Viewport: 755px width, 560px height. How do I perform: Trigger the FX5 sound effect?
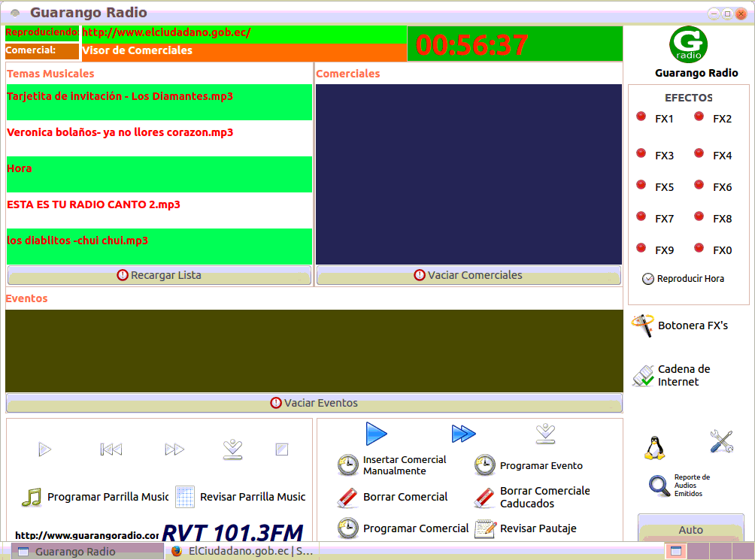point(655,186)
